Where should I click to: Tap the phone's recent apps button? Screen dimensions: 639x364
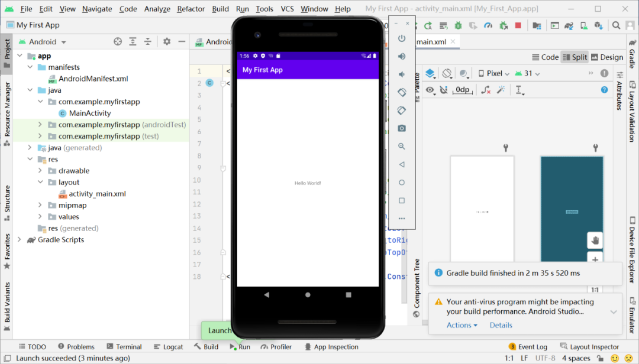click(348, 295)
